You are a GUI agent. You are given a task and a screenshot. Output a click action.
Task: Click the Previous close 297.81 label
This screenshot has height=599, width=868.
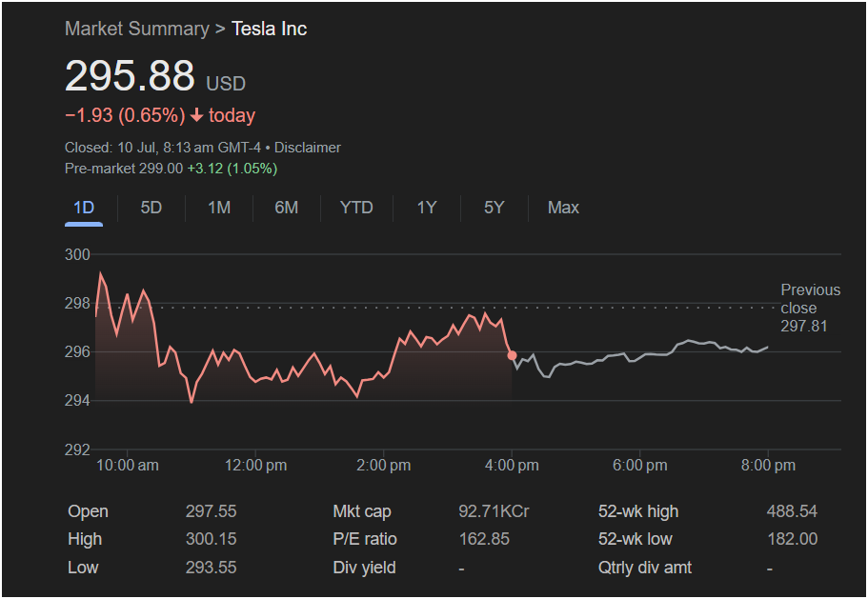(x=810, y=309)
